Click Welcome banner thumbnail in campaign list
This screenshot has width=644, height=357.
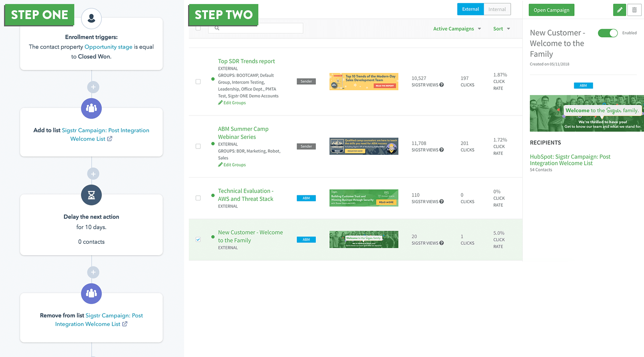click(364, 239)
